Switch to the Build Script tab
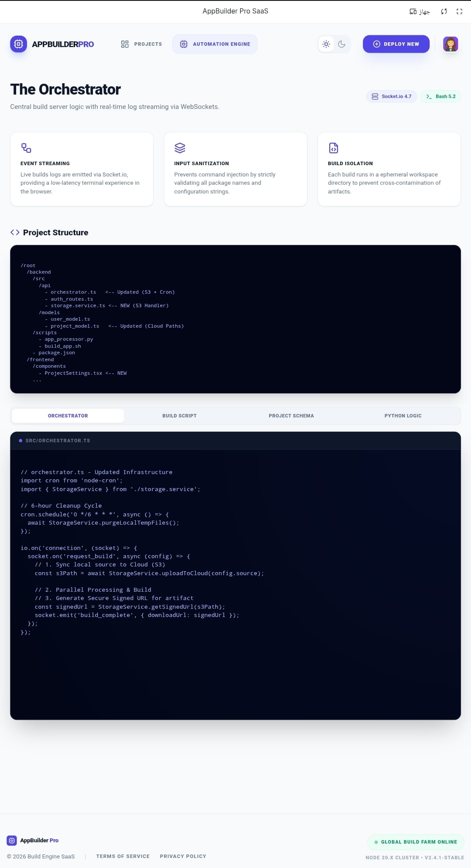This screenshot has height=868, width=471. tap(180, 416)
